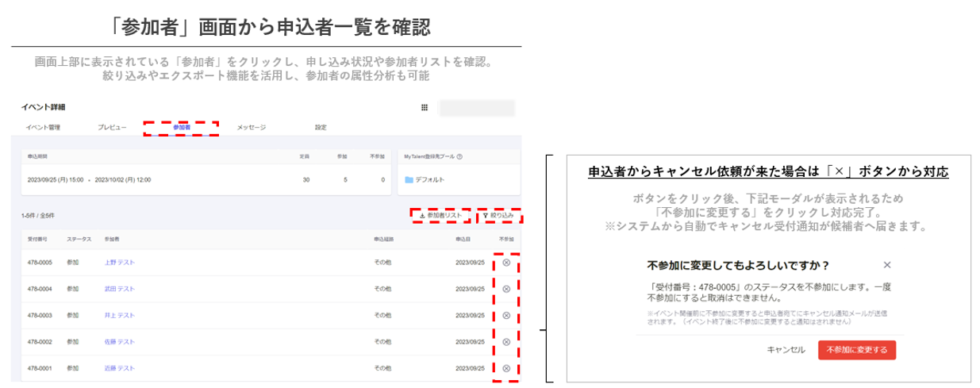
Task: Mark 井上 テスト as not attending via X
Action: point(506,315)
